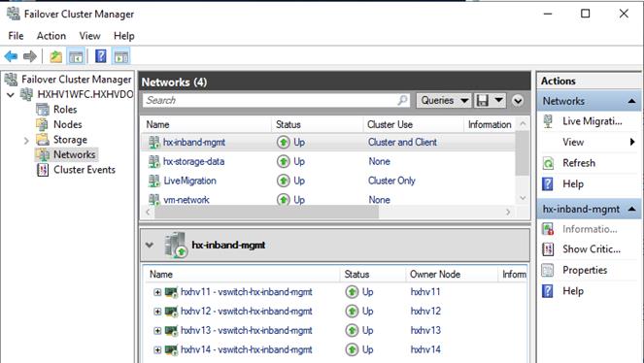644x363 pixels.
Task: Expand the hxhv11 vswitch-hx-inband-mgmt row
Action: pos(157,292)
